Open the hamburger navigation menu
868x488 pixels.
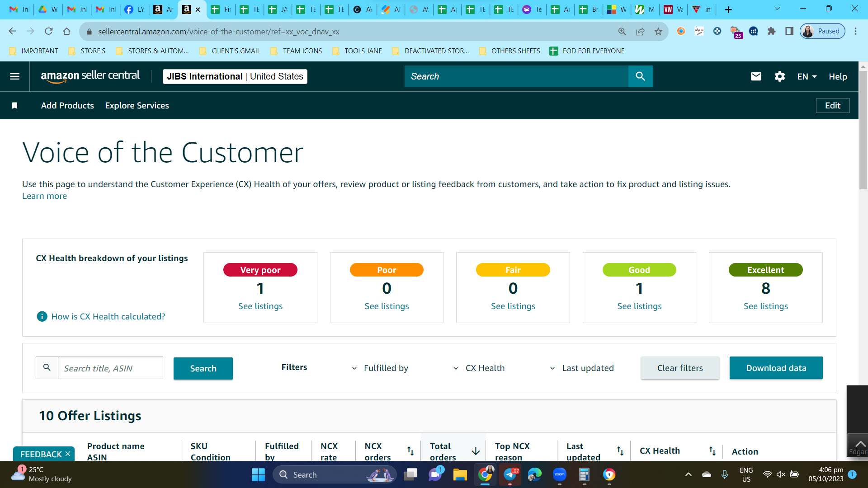click(x=14, y=76)
